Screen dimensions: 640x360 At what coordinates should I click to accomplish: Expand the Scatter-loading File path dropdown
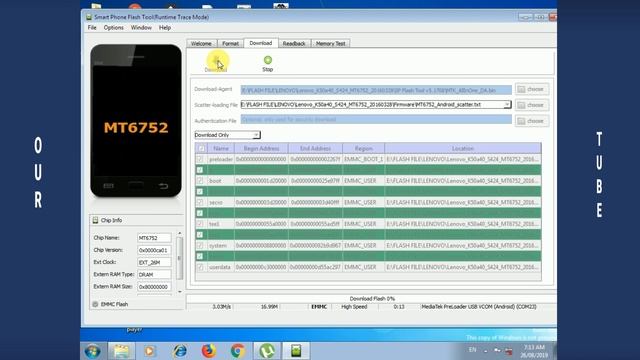pos(507,105)
